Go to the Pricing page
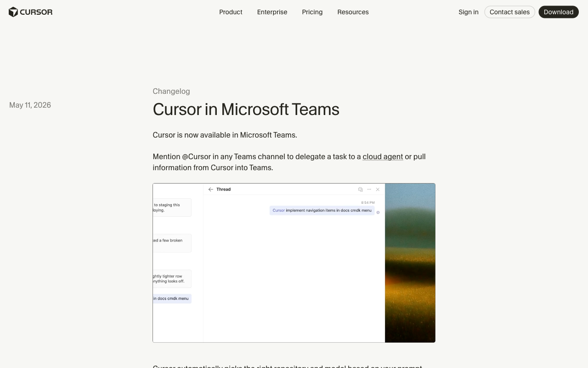This screenshot has height=368, width=588. [x=312, y=12]
